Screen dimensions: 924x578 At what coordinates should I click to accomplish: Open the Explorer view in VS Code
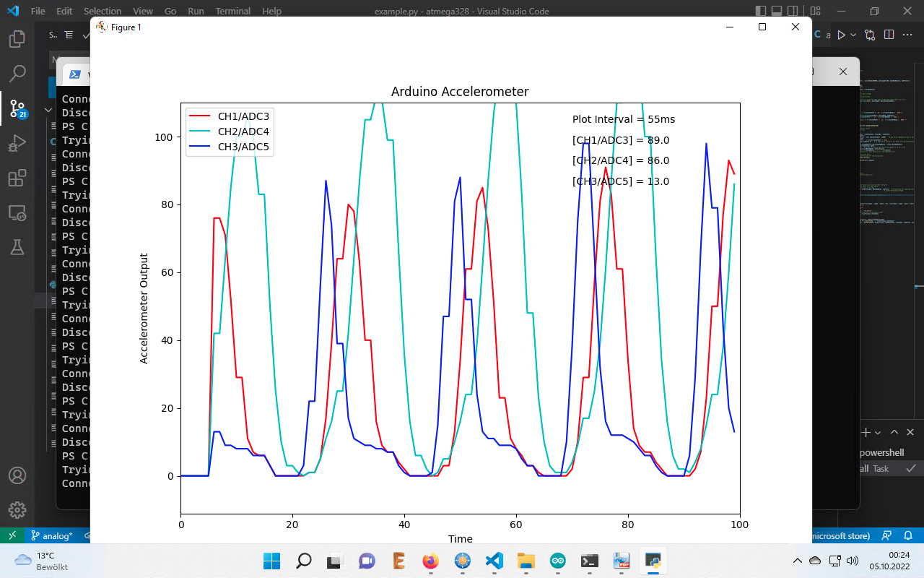click(x=17, y=38)
